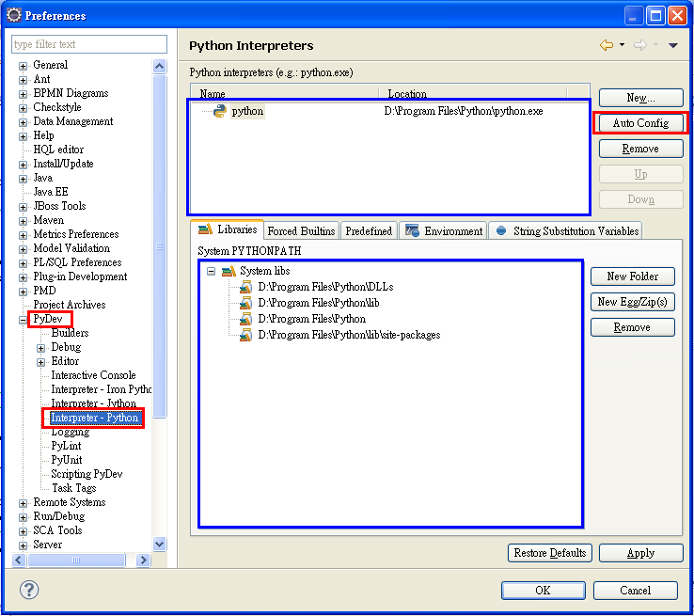
Task: Click the System libs folder icon
Action: pos(229,271)
